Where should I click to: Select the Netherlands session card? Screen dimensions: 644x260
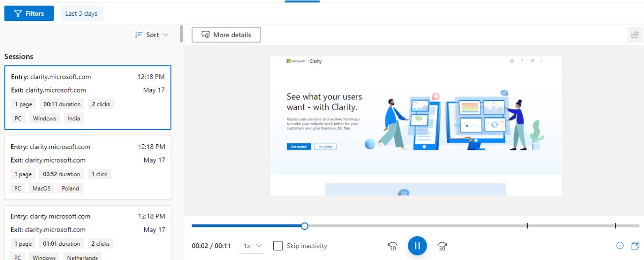click(x=87, y=233)
